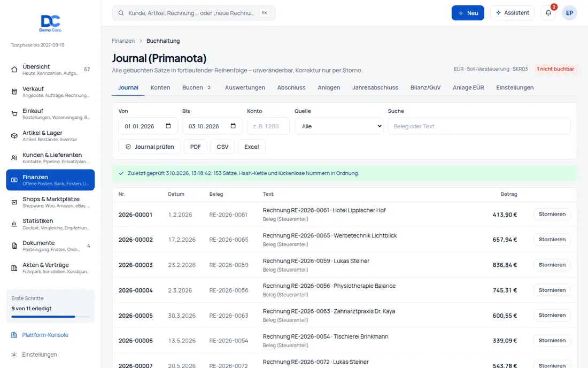Open the Buchen tab
Image resolution: width=588 pixels, height=368 pixels.
click(197, 87)
